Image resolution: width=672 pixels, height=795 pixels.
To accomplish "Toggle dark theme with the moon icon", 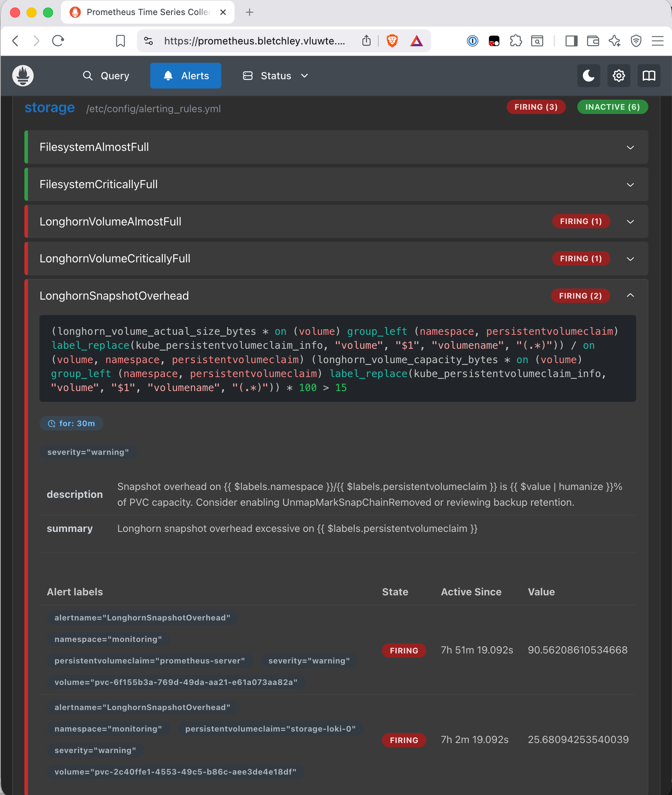I will tap(588, 76).
